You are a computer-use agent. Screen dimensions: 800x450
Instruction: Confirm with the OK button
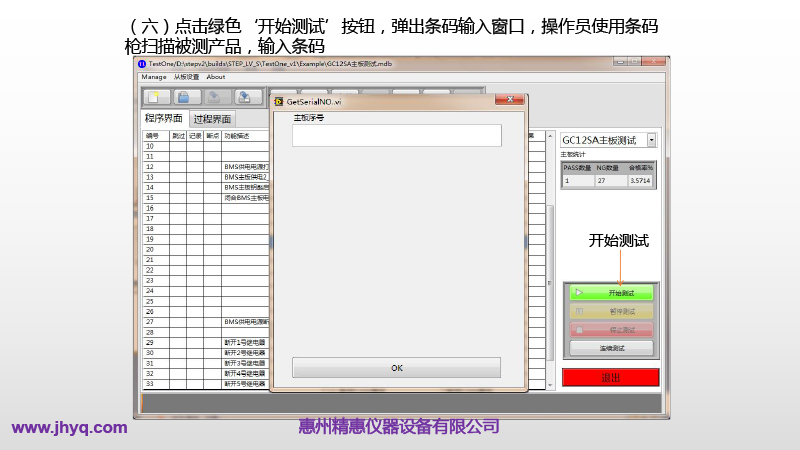coord(396,368)
